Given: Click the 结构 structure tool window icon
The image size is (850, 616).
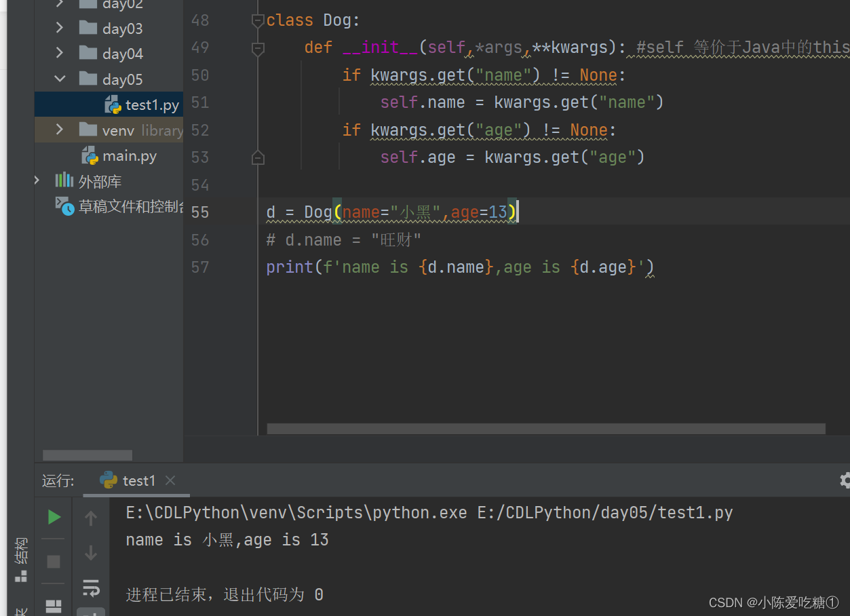Looking at the screenshot, I should coord(21,576).
